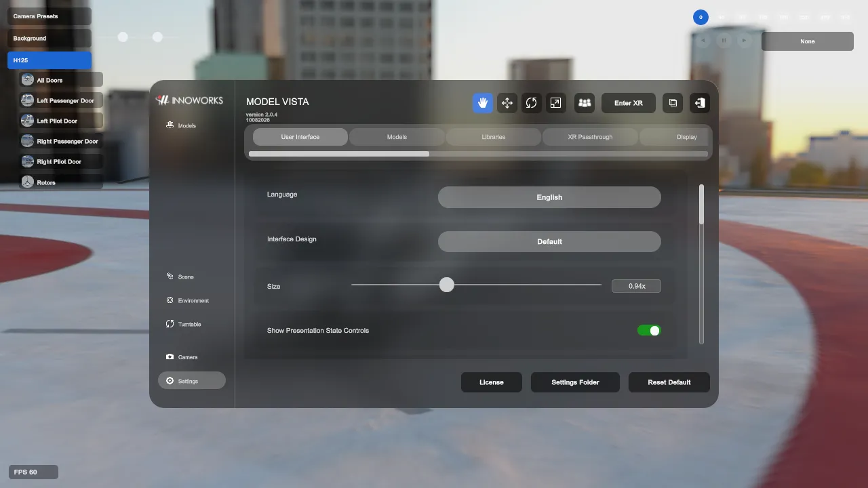Select the scale tool icon
This screenshot has height=488, width=868.
(555, 103)
